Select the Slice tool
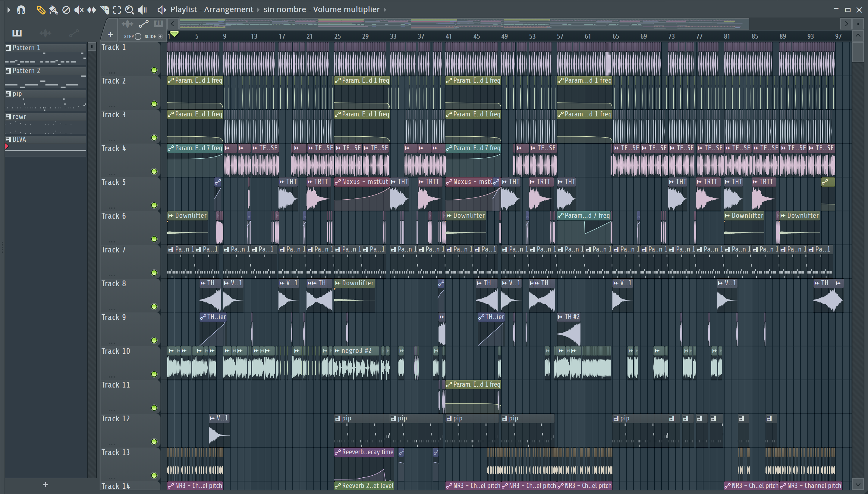This screenshot has height=494, width=868. coord(104,10)
